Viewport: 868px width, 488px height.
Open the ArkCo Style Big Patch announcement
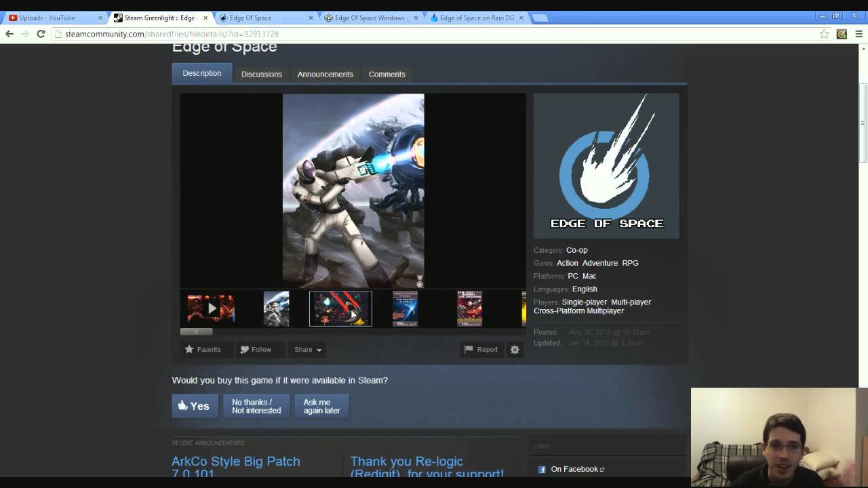click(x=236, y=466)
